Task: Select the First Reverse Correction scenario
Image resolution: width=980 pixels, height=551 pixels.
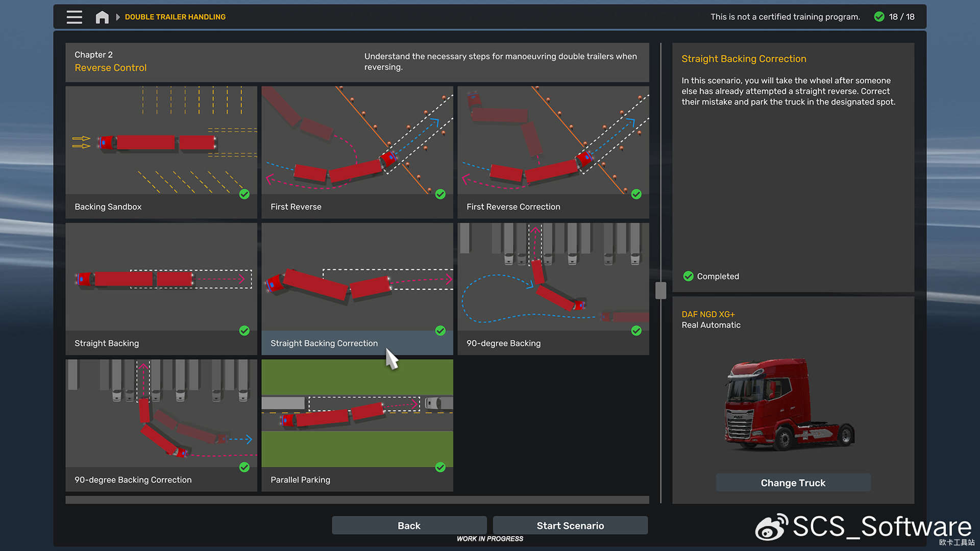Action: (553, 152)
